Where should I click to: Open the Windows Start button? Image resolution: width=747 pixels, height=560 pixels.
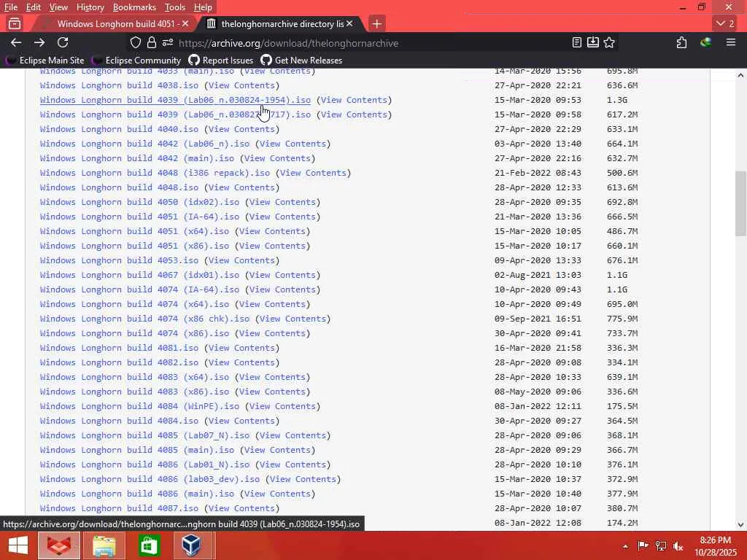pos(18,545)
